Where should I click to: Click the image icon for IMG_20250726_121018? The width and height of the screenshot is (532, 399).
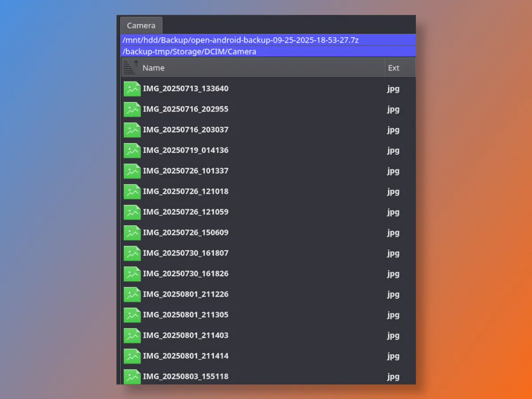pyautogui.click(x=132, y=192)
